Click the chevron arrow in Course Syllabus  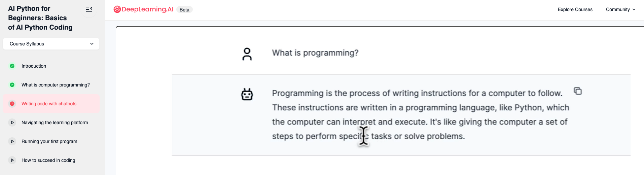click(92, 44)
